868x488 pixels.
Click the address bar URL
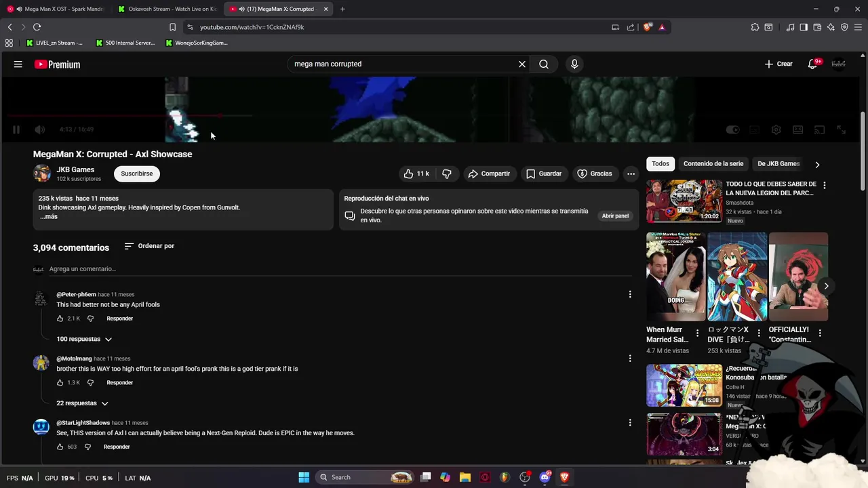[x=252, y=27]
